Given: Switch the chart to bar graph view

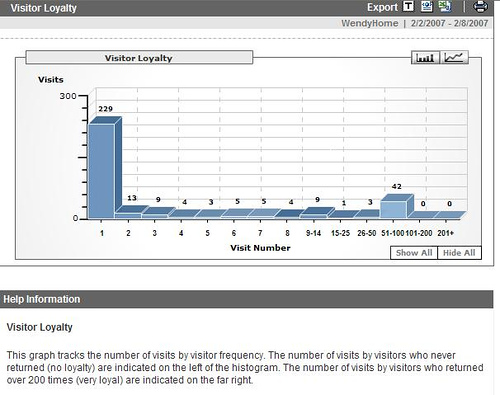Looking at the screenshot, I should coord(425,58).
